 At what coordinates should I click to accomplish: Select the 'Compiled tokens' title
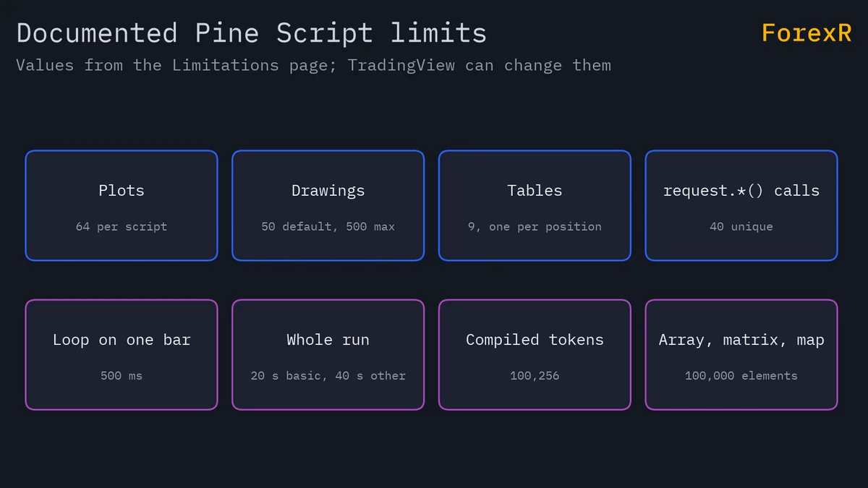535,340
